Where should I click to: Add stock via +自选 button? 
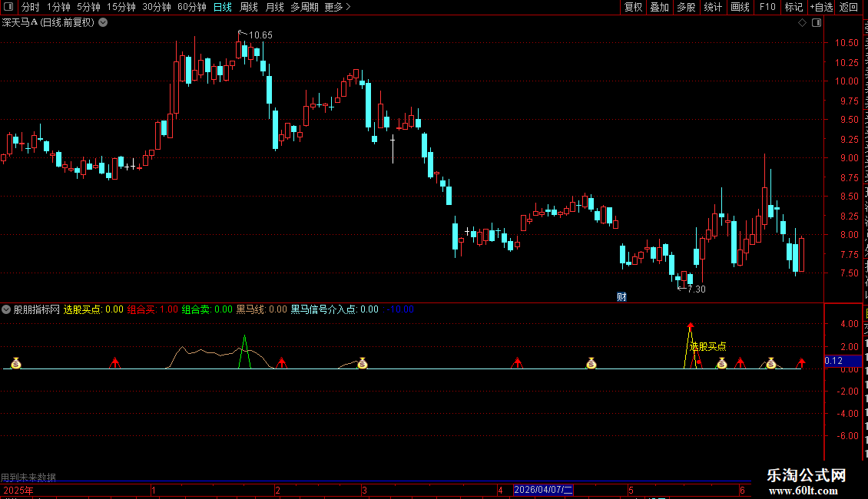tap(821, 7)
